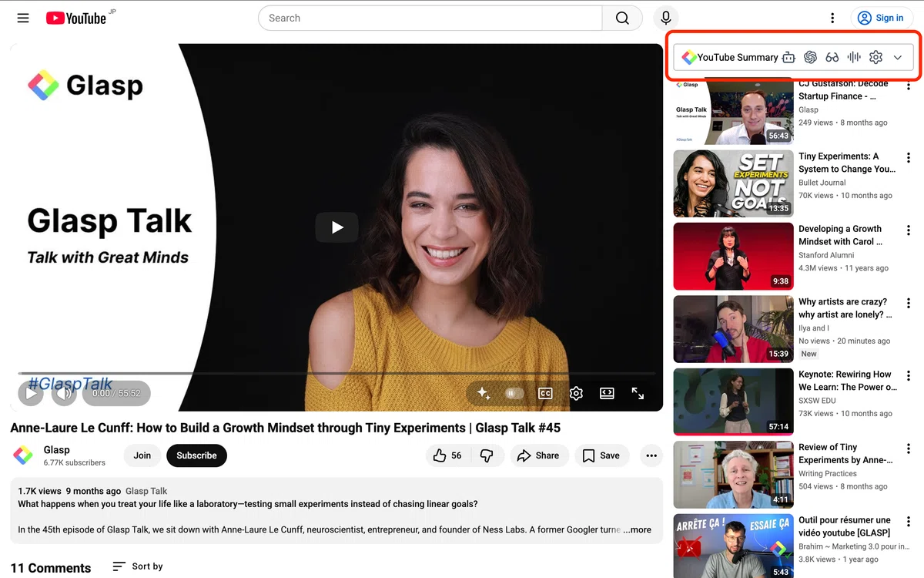Click the video progress bar
Viewport: 924px width, 578px height.
336,374
